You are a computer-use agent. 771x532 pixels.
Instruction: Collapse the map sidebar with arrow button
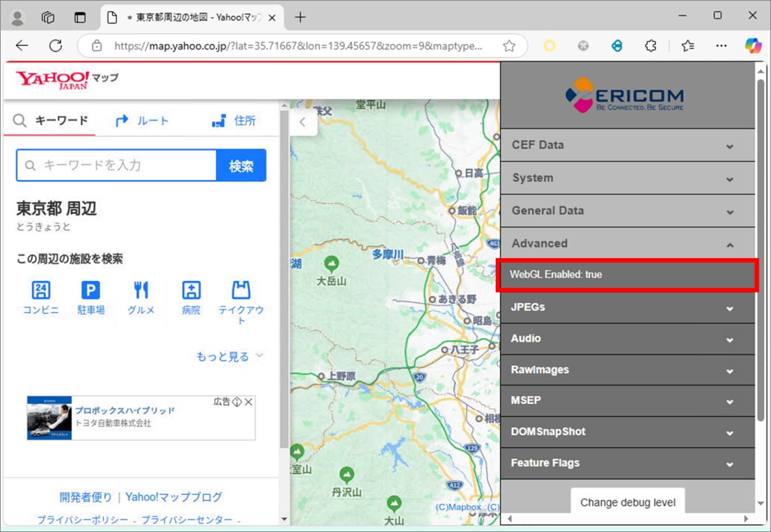tap(303, 122)
